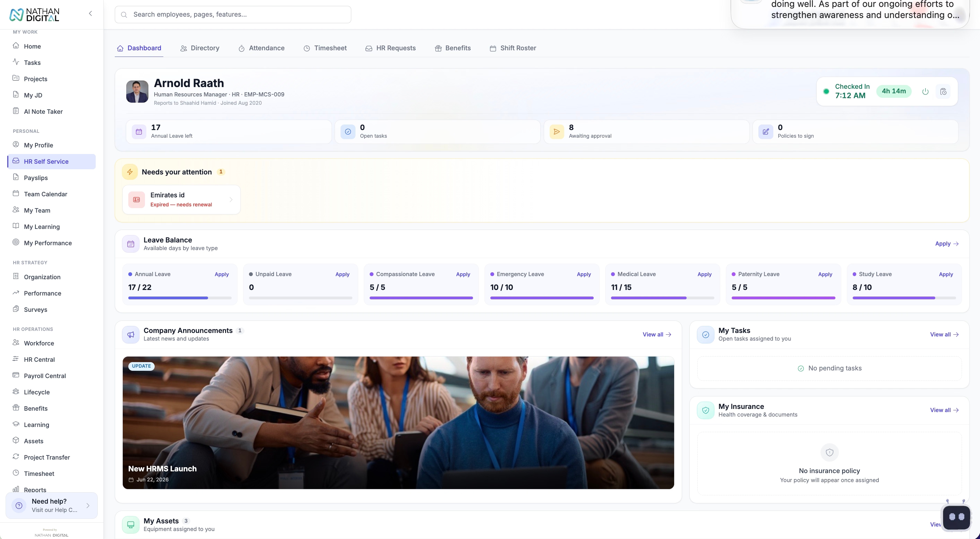Expand the Emirates id renewal alert

(x=181, y=200)
